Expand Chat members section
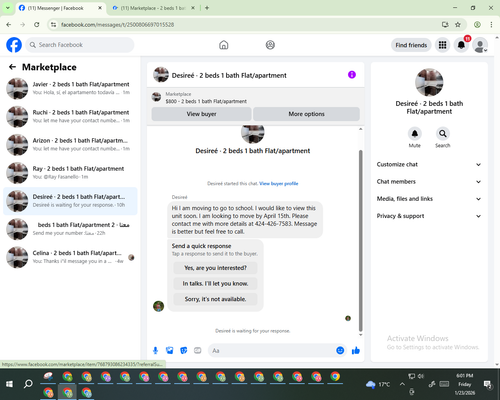 click(x=429, y=182)
